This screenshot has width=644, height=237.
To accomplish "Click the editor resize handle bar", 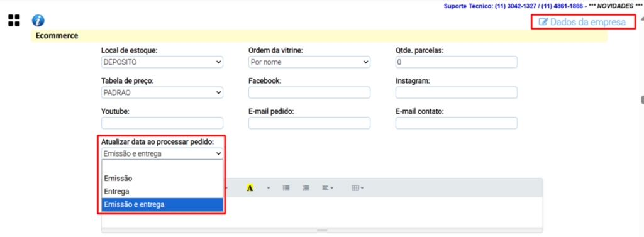I will click(322, 231).
